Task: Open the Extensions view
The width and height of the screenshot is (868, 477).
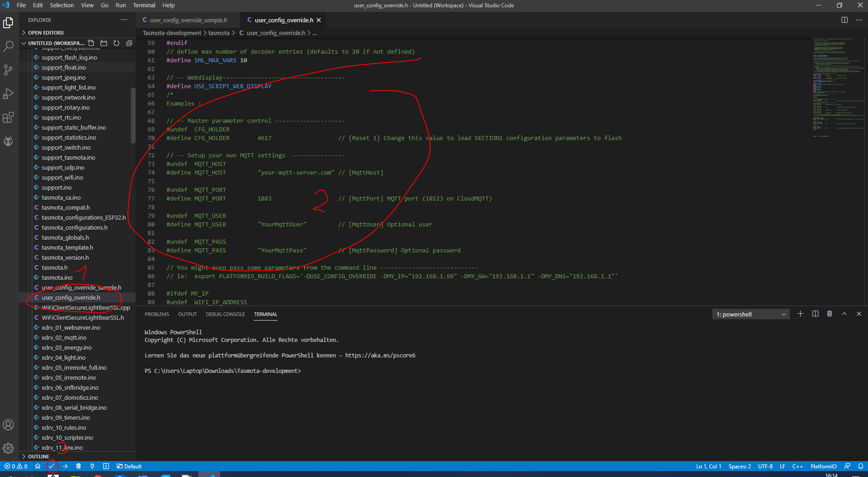Action: (8, 117)
